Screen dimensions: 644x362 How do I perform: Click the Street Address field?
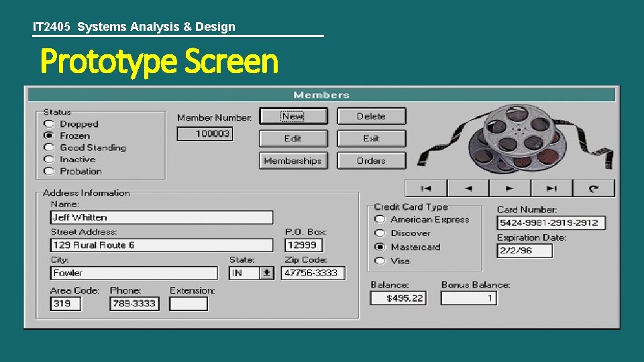coord(162,245)
